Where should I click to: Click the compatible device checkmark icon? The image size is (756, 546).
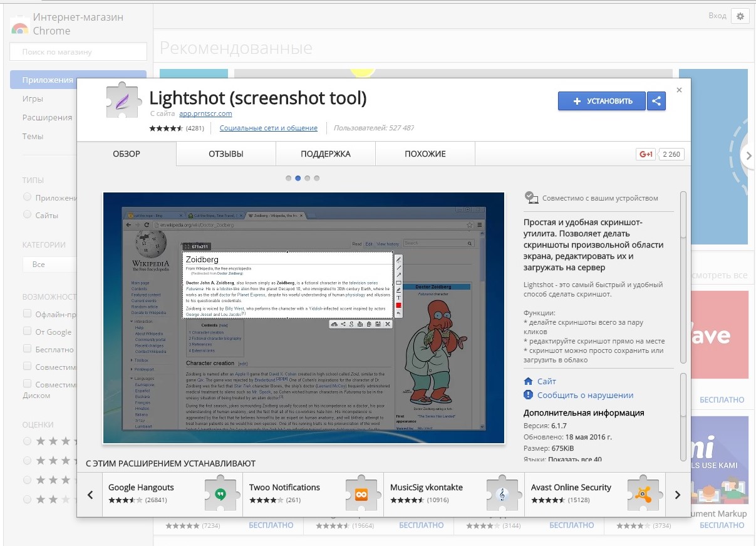531,197
